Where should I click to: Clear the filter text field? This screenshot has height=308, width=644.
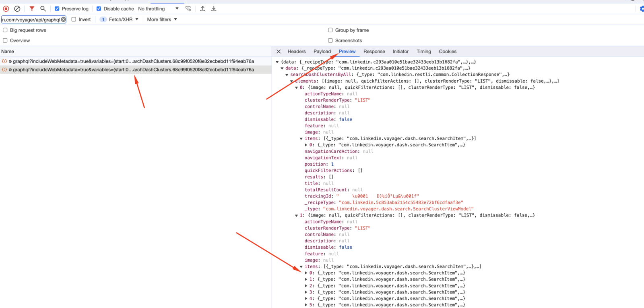63,19
